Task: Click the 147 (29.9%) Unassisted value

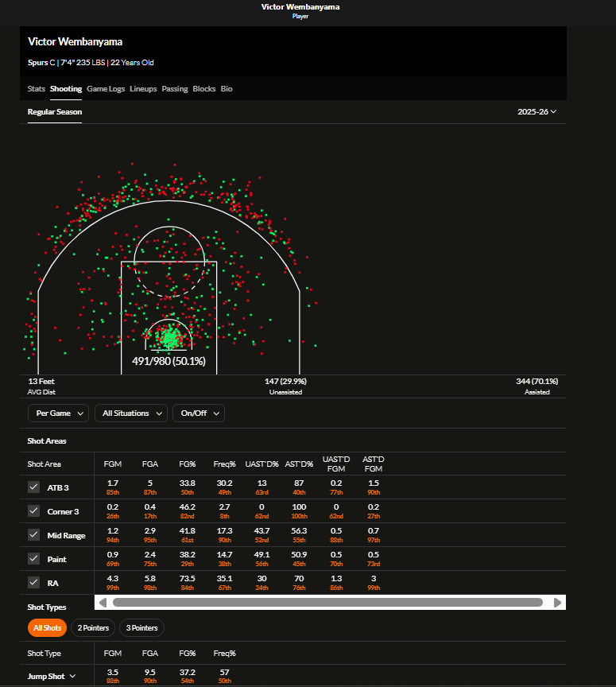Action: pyautogui.click(x=285, y=381)
